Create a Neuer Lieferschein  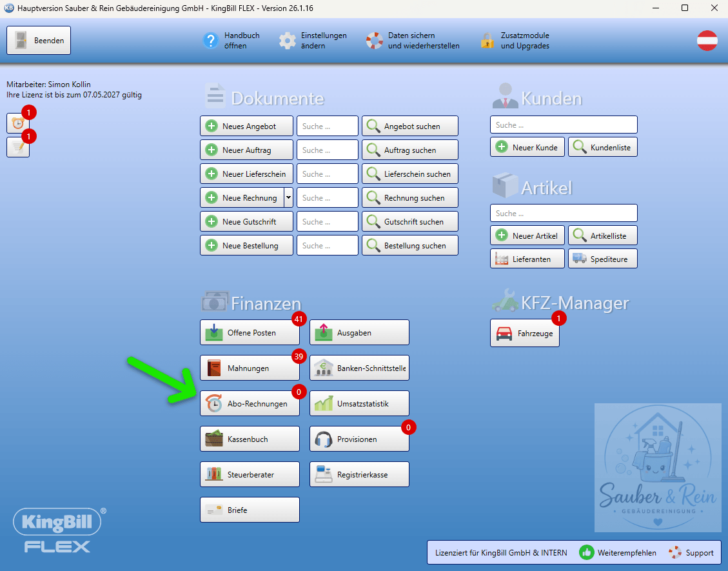pyautogui.click(x=246, y=174)
